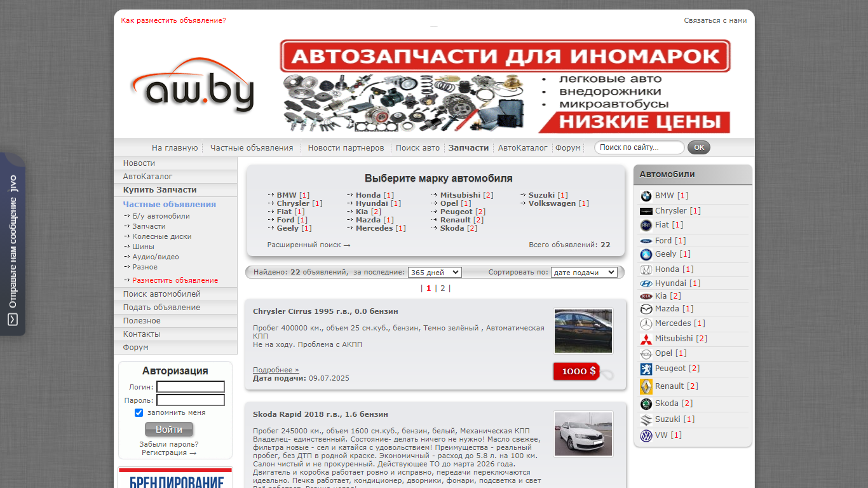Select Mitsubishi in the brand picker
This screenshot has width=868, height=488.
tap(460, 195)
